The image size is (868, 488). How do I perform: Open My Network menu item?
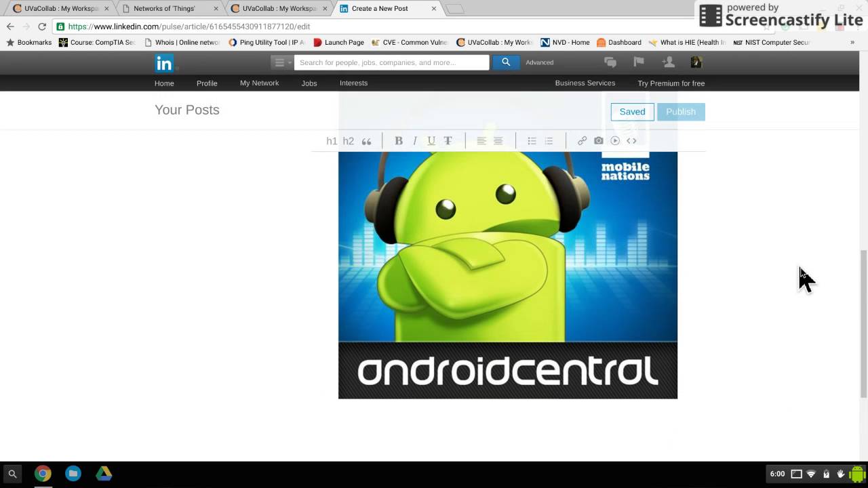(259, 83)
